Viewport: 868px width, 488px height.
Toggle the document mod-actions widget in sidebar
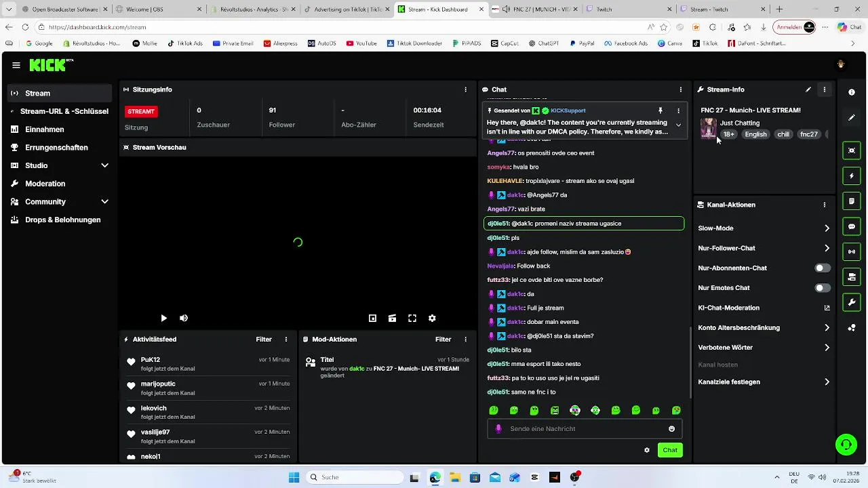click(x=852, y=201)
